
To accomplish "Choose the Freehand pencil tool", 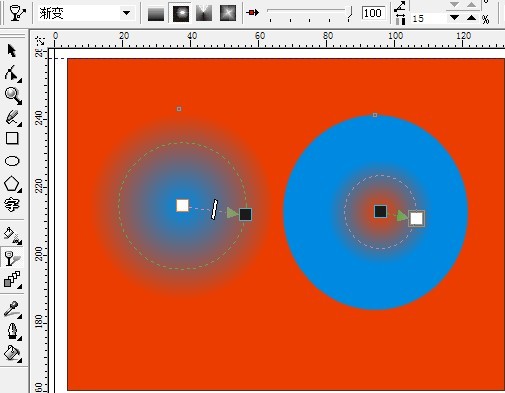I will click(13, 118).
